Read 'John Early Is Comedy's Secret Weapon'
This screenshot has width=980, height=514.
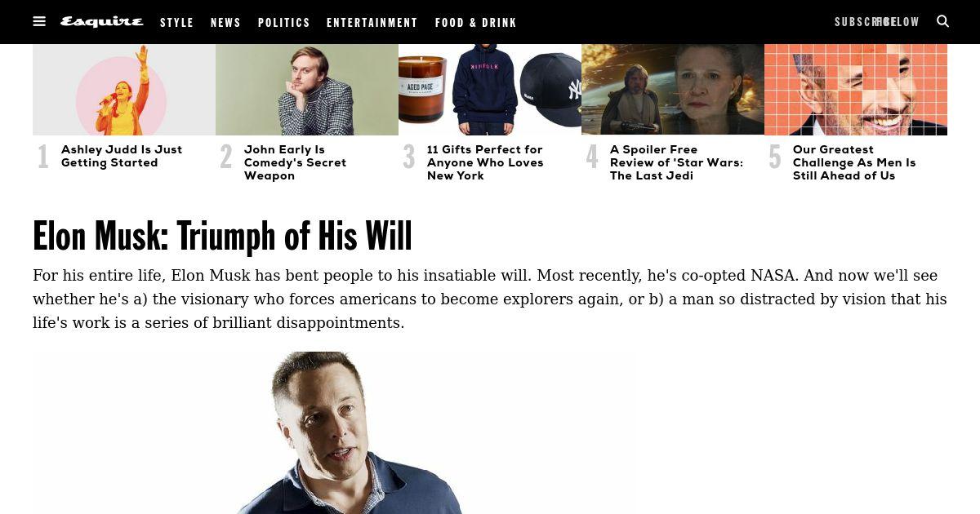click(x=296, y=162)
